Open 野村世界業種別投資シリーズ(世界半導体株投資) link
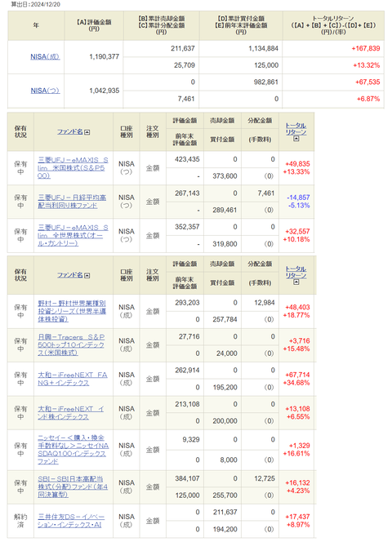 [x=72, y=311]
